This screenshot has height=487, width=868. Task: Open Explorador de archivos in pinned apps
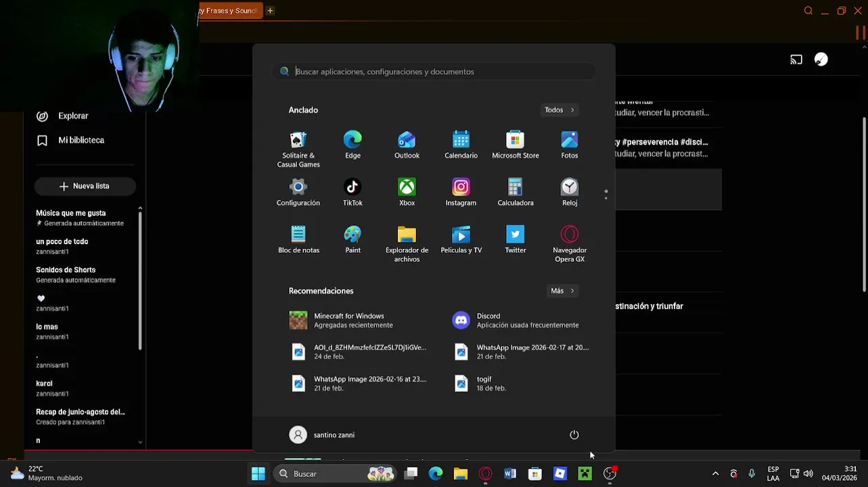pyautogui.click(x=407, y=244)
